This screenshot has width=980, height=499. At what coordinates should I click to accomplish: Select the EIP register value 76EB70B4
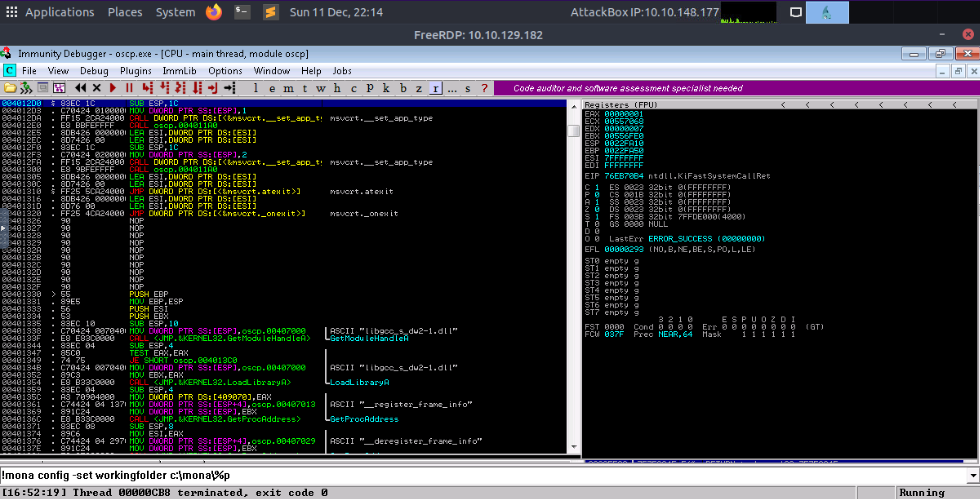[623, 176]
